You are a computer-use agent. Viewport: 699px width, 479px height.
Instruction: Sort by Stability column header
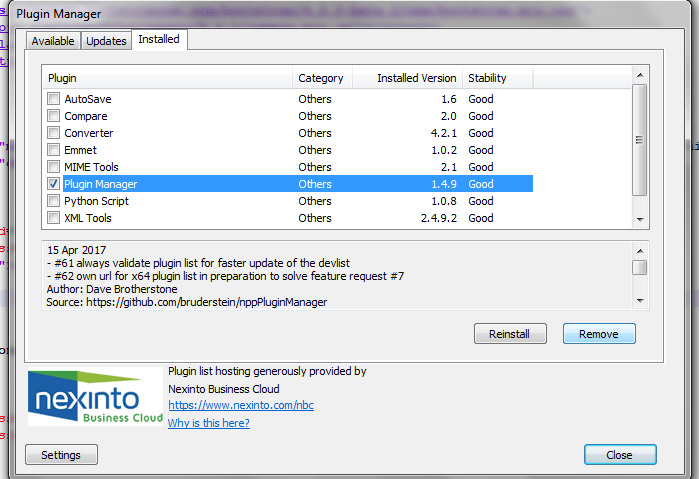(498, 78)
